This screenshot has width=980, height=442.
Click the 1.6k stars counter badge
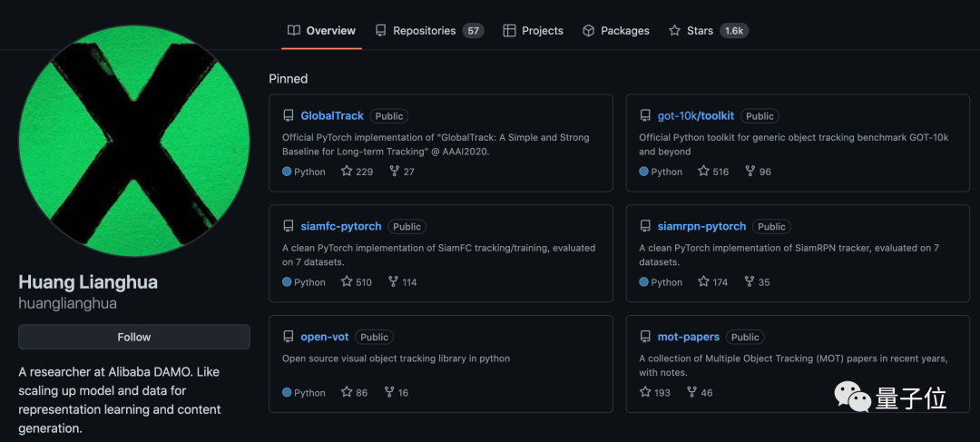click(x=734, y=31)
